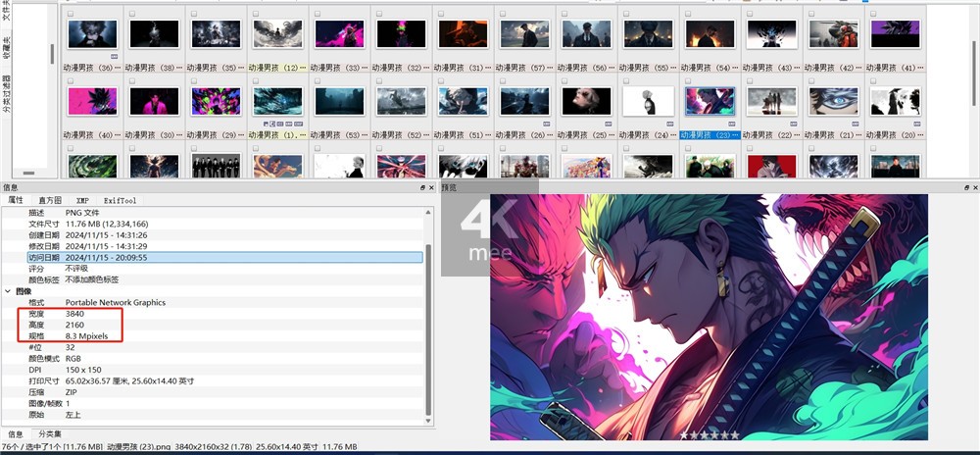The height and width of the screenshot is (455, 980).
Task: Tick the checkbox on thumbnail 动漫男孩 (29)
Action: [194, 80]
